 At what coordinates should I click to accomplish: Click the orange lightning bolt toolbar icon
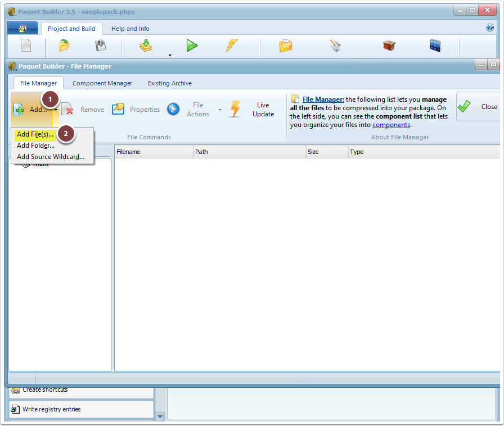click(231, 46)
